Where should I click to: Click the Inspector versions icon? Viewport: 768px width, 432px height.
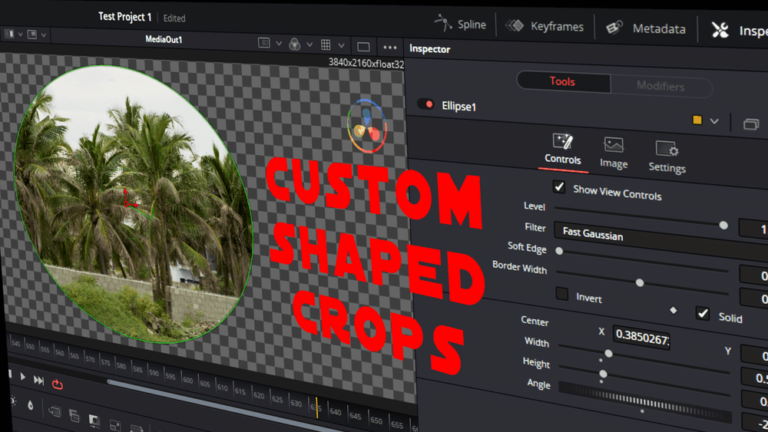tap(751, 124)
